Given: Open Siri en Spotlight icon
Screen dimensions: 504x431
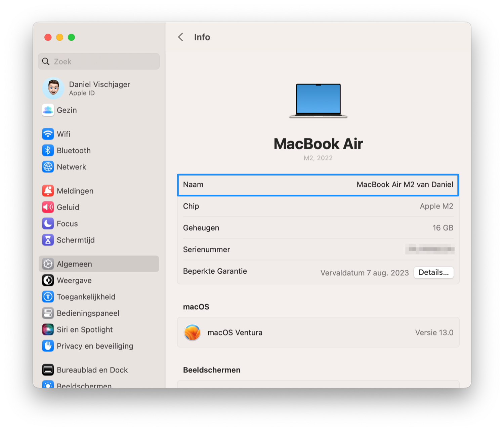Looking at the screenshot, I should 48,329.
